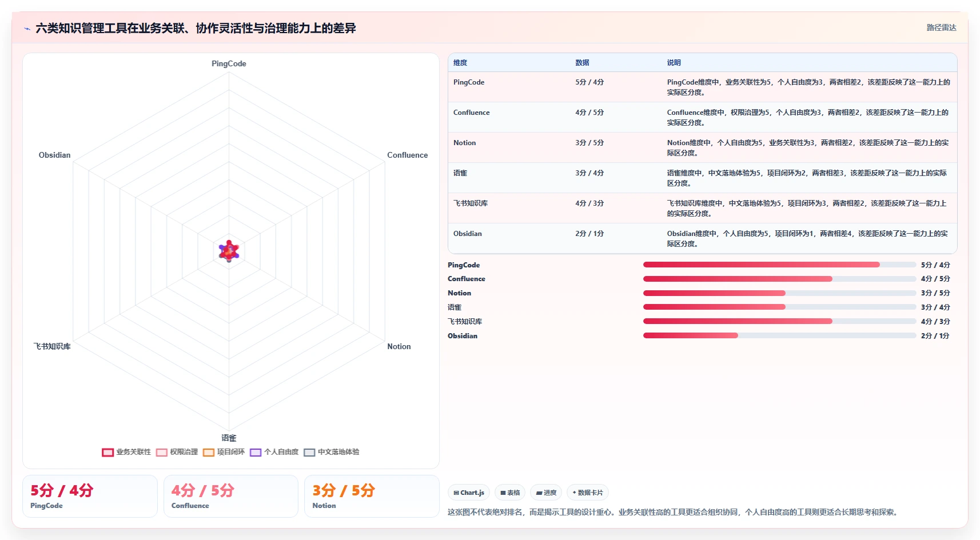
Task: Select the Notion table row name
Action: (464, 143)
